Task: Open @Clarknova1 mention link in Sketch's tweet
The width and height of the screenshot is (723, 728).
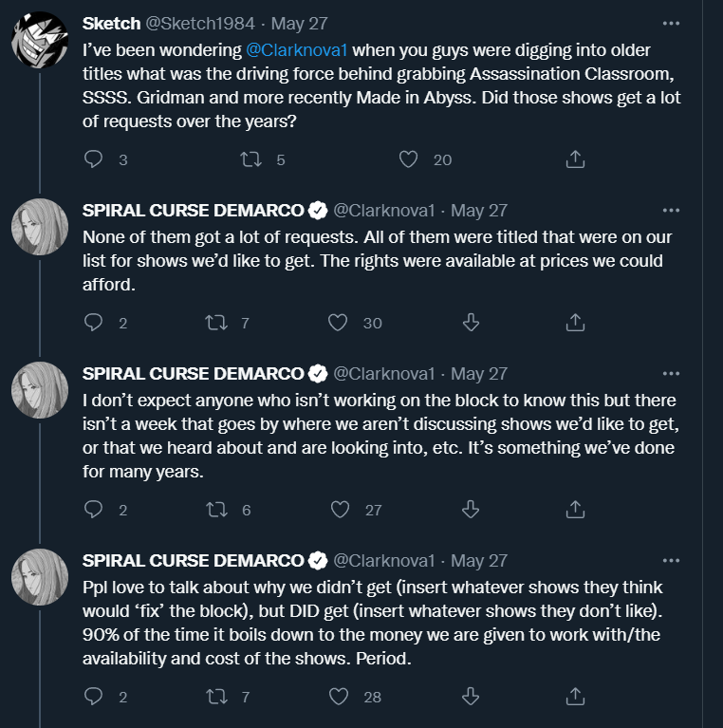Action: tap(298, 48)
